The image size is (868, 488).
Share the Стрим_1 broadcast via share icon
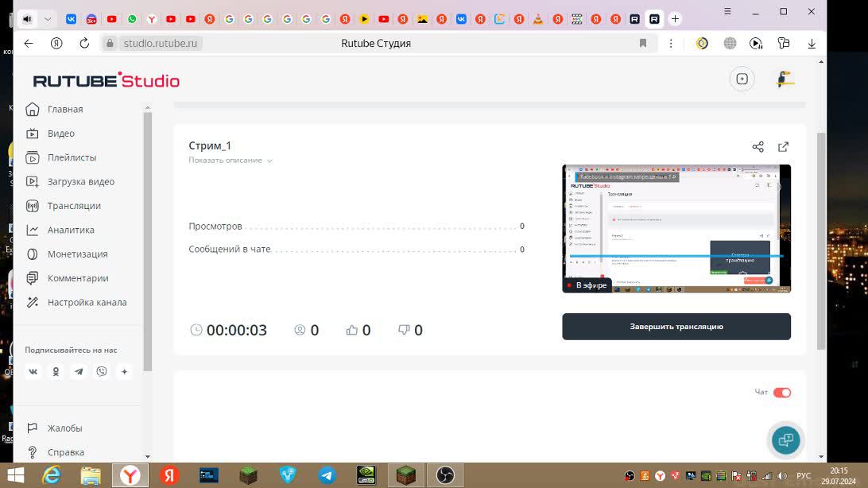pos(758,146)
